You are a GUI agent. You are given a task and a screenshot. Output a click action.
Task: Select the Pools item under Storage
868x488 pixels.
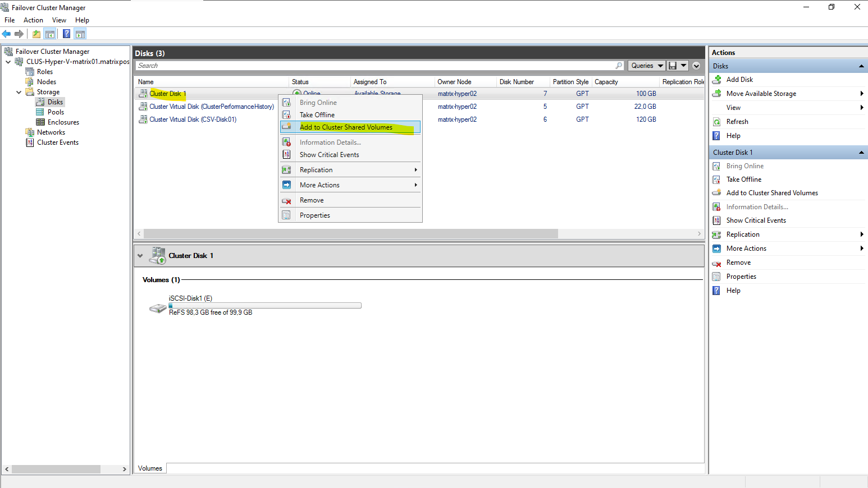tap(56, 112)
